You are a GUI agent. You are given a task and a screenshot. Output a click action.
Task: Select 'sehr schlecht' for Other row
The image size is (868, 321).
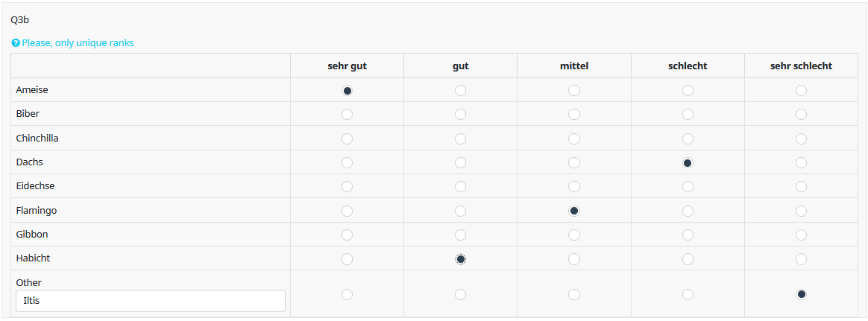[x=801, y=294]
